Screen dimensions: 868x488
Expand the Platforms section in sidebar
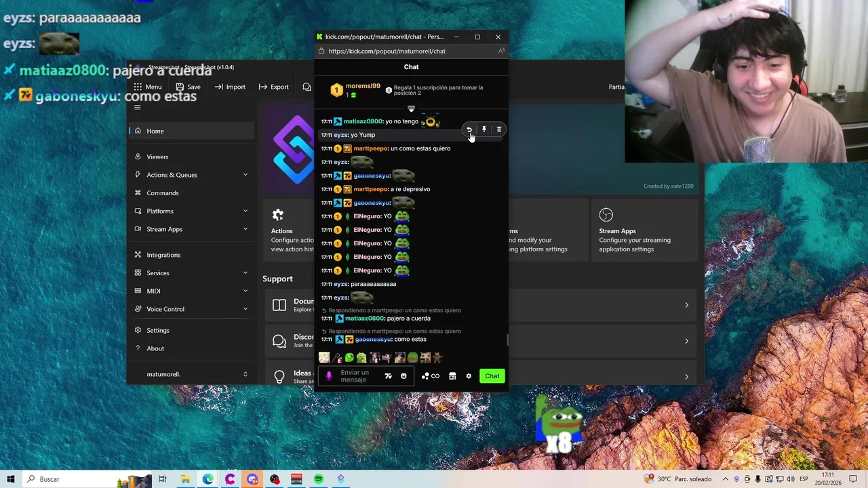tap(191, 211)
